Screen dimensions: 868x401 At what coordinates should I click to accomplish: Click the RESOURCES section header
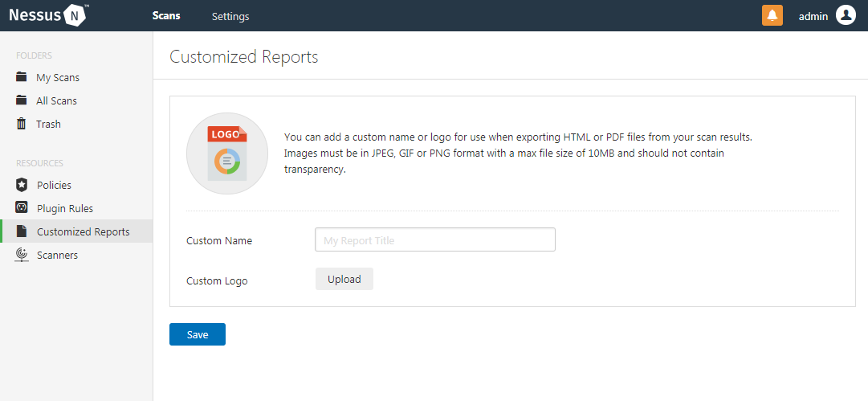[x=40, y=163]
